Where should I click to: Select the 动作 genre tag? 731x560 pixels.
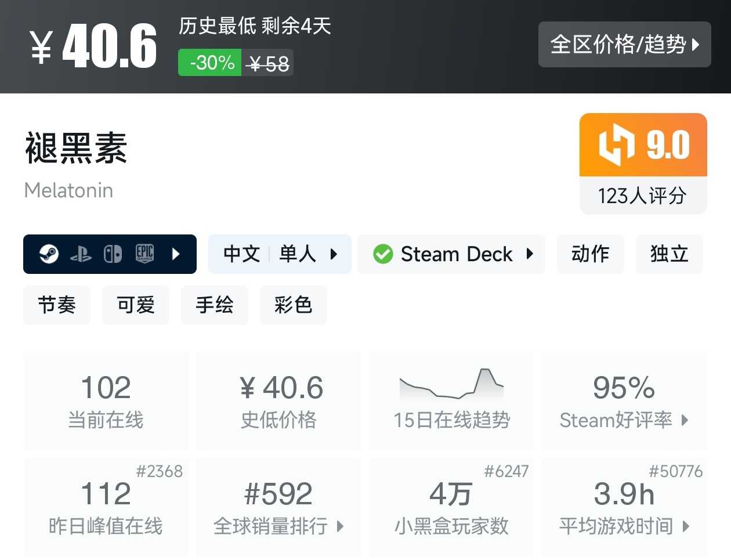[590, 254]
